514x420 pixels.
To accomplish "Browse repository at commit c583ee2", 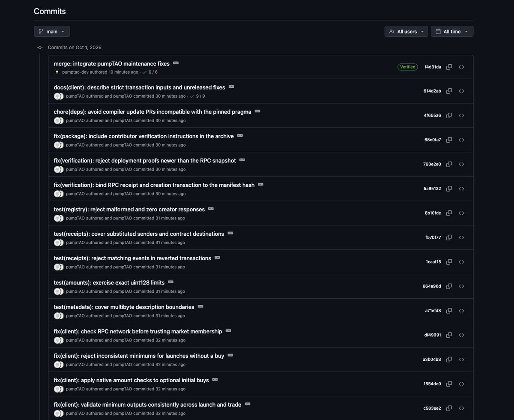I will [462, 408].
